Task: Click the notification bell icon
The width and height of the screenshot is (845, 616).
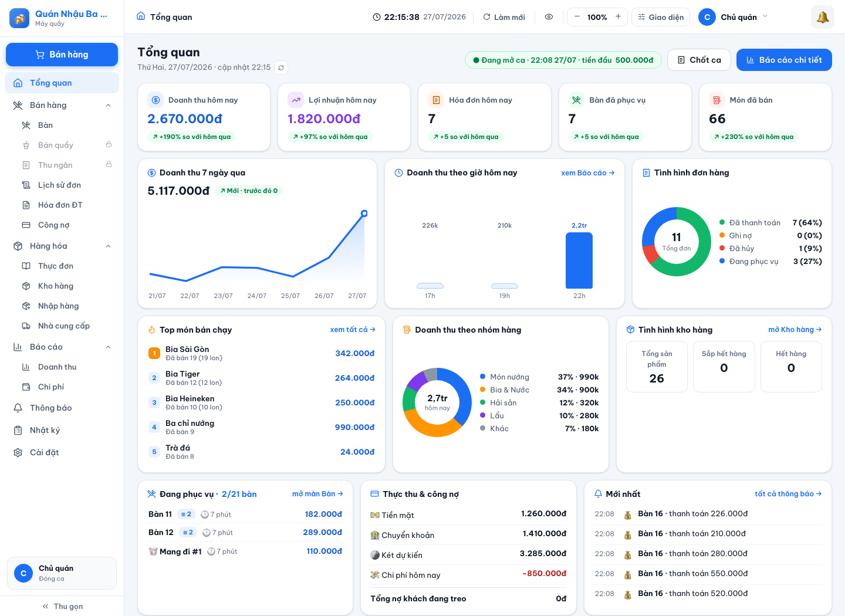Action: (x=822, y=17)
